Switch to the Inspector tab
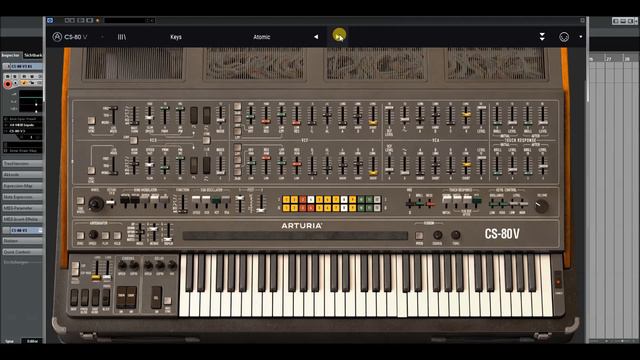The image size is (640, 360). coord(11,55)
